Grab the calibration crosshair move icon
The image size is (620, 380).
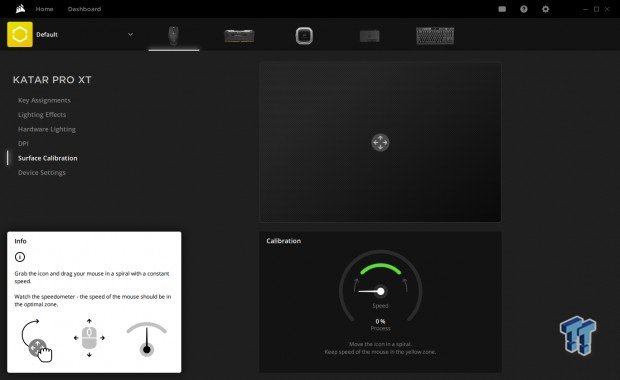coord(380,142)
